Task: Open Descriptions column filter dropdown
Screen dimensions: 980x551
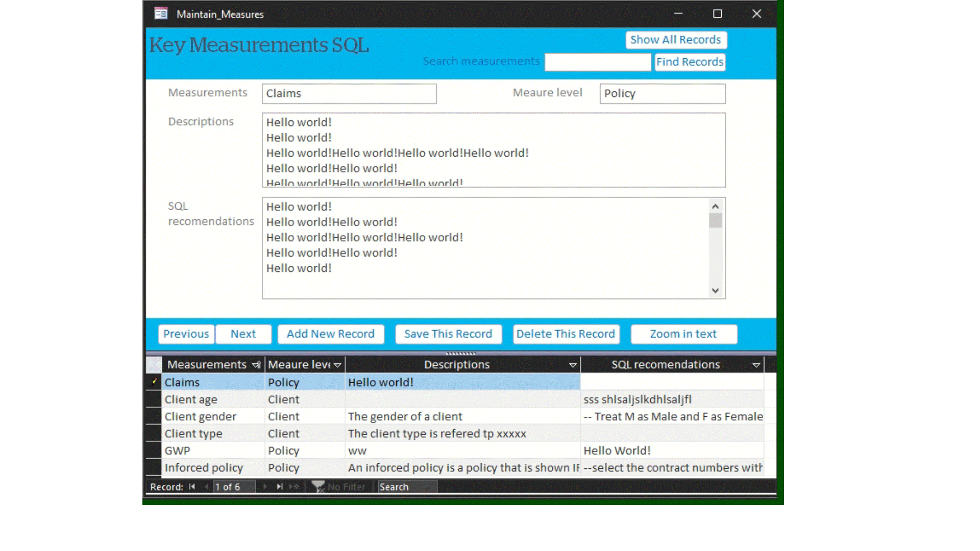Action: 573,365
